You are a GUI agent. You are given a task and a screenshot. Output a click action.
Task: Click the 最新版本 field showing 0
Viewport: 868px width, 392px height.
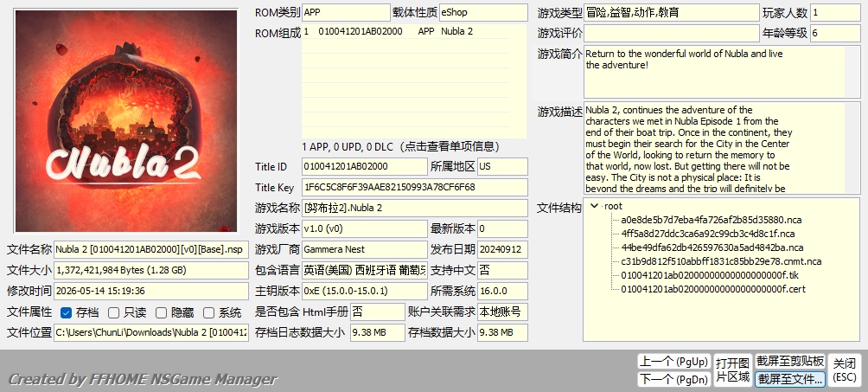coord(502,228)
